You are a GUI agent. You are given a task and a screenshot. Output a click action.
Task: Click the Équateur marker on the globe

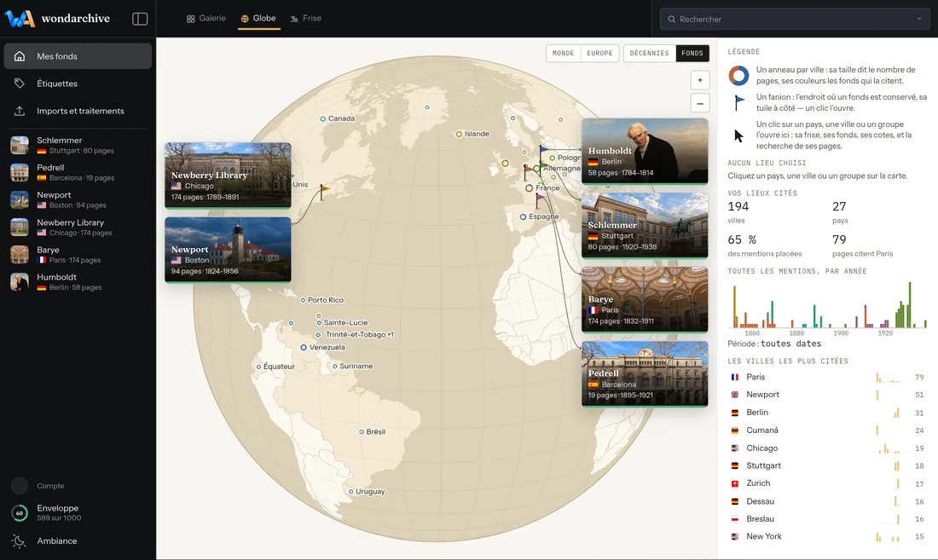pos(258,367)
